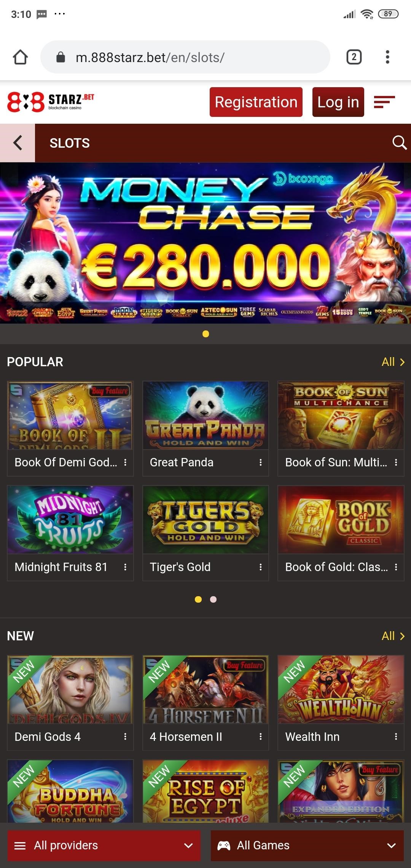Expand the All providers dropdown

click(x=104, y=846)
